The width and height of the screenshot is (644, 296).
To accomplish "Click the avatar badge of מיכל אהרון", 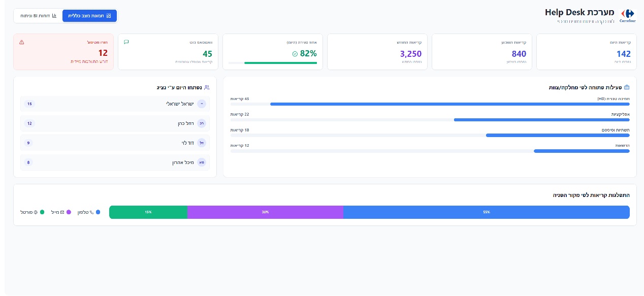I will coord(202,162).
